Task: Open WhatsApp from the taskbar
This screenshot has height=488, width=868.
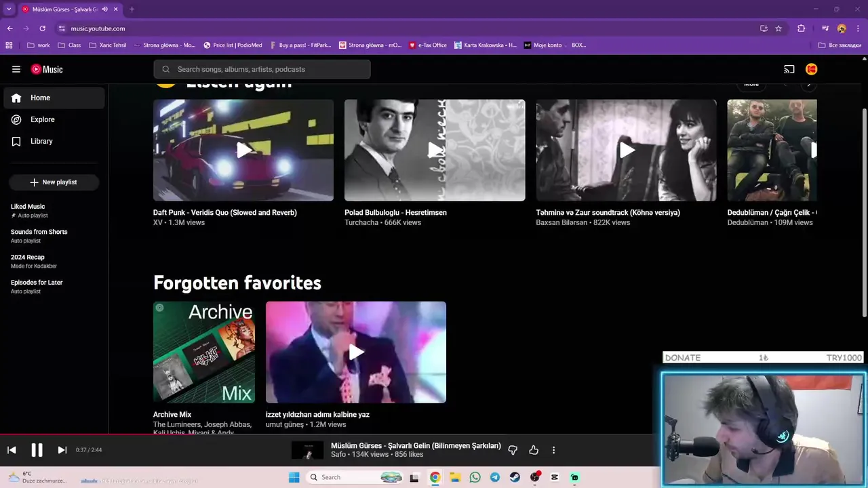Action: (x=475, y=477)
